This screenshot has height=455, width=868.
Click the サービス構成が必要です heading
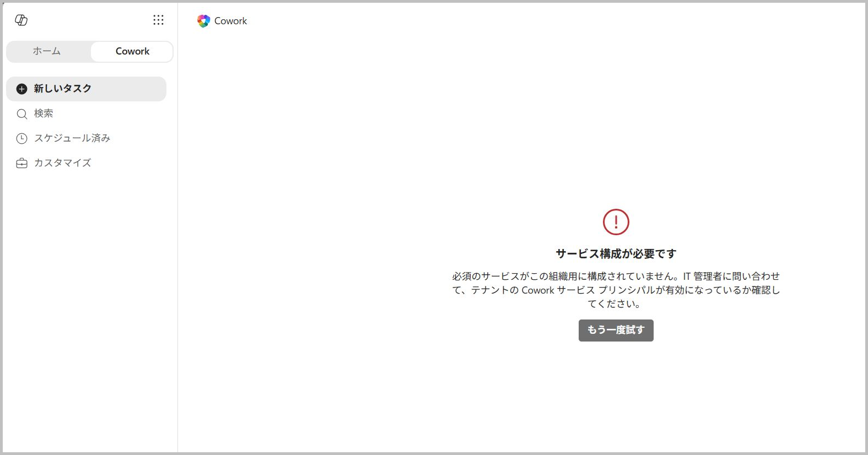point(616,254)
